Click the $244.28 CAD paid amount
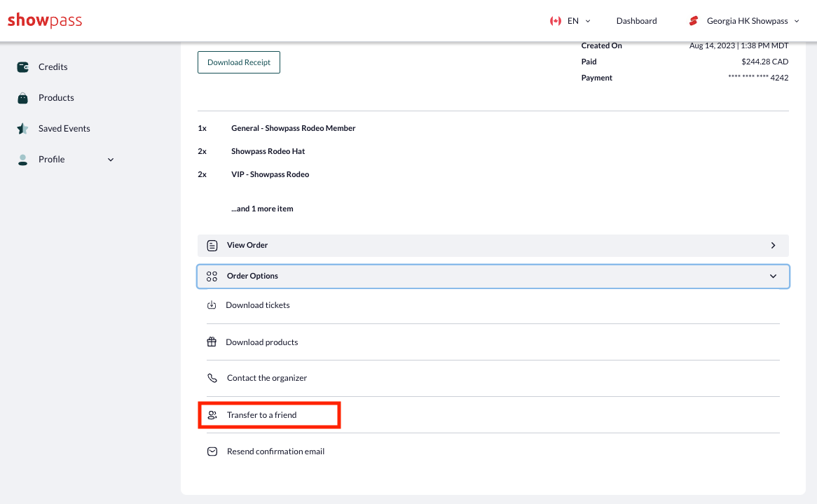This screenshot has width=817, height=504. click(765, 62)
